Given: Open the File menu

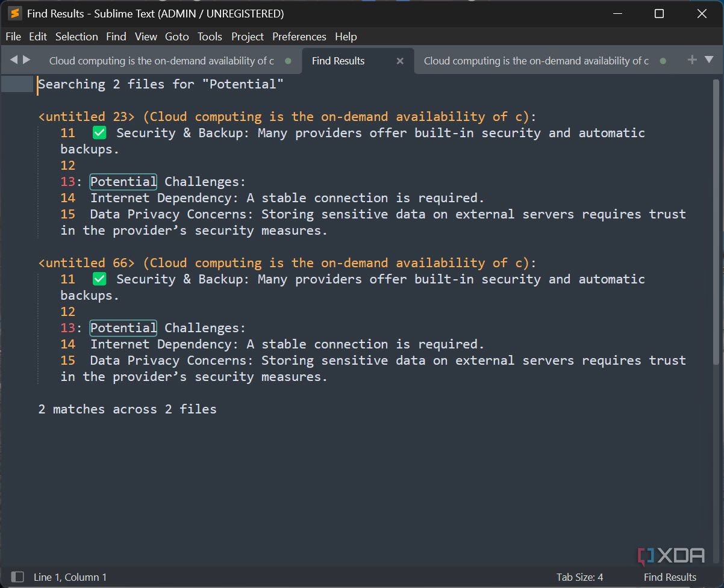Looking at the screenshot, I should coord(13,37).
